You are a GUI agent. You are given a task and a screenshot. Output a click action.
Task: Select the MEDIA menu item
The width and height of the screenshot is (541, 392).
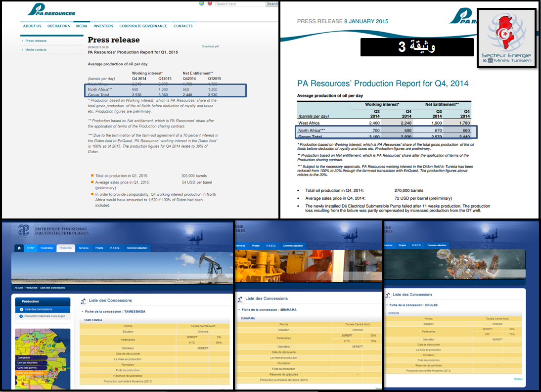[x=82, y=26]
